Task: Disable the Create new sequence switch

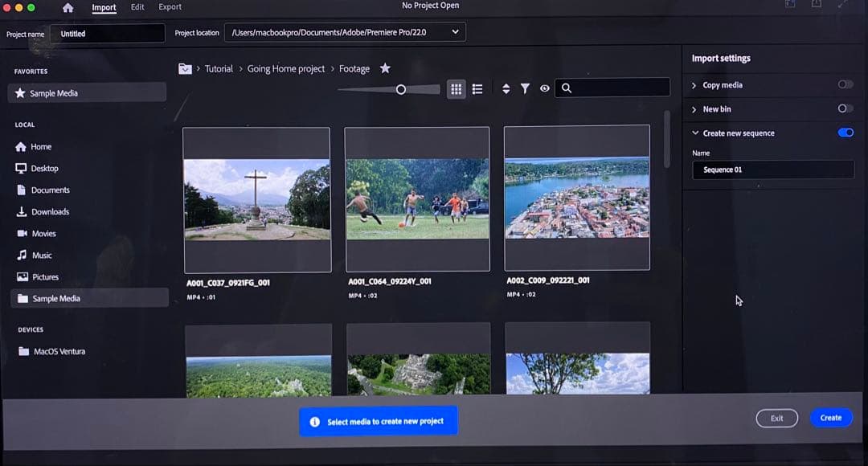Action: click(x=845, y=133)
